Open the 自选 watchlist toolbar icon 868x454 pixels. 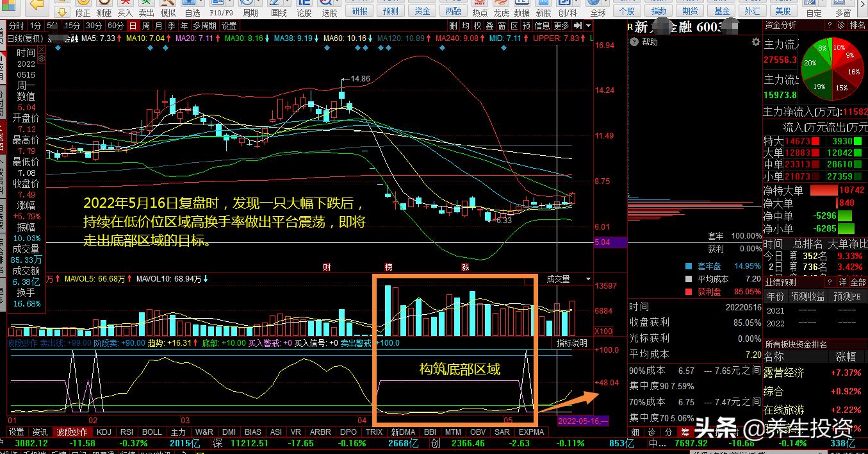[192, 5]
